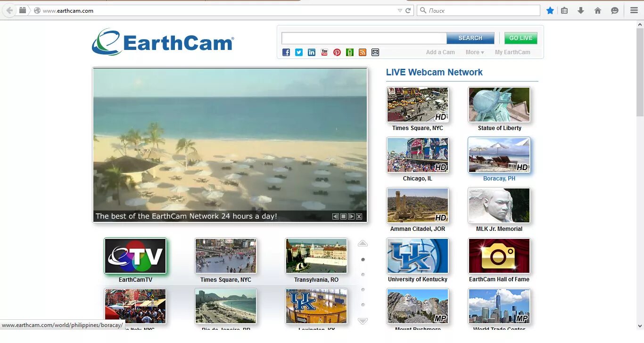Click the EarthCam logo

point(163,42)
